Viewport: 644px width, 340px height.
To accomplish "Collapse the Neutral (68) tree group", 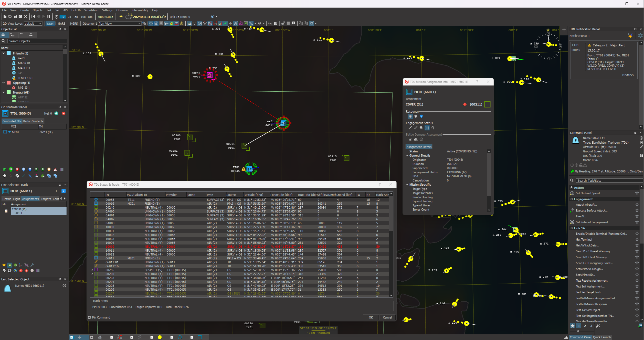I will coord(3,92).
